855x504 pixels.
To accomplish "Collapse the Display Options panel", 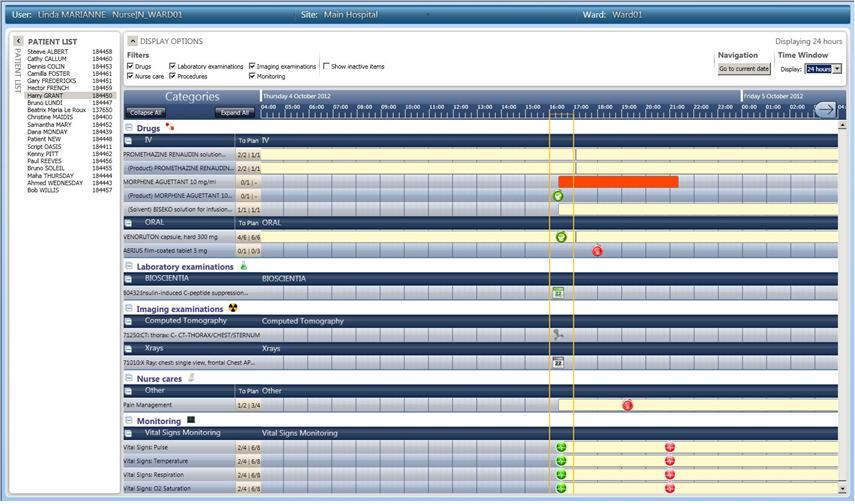I will [131, 41].
